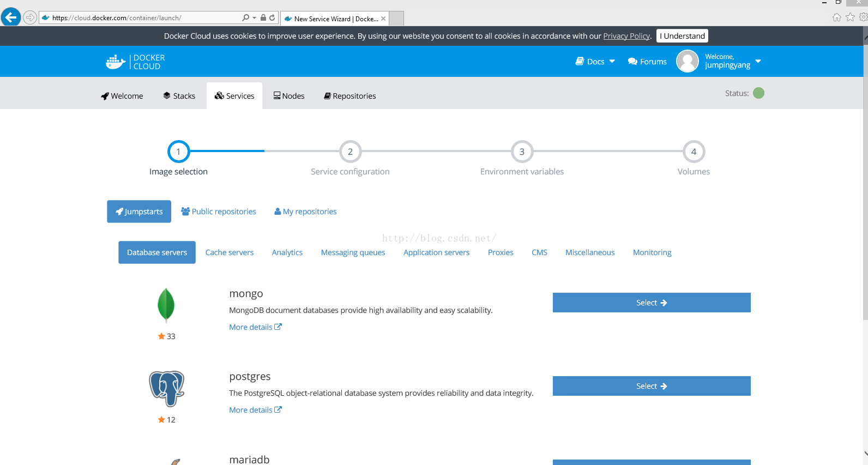Click the lock security icon in address bar
The height and width of the screenshot is (465, 868).
click(263, 18)
